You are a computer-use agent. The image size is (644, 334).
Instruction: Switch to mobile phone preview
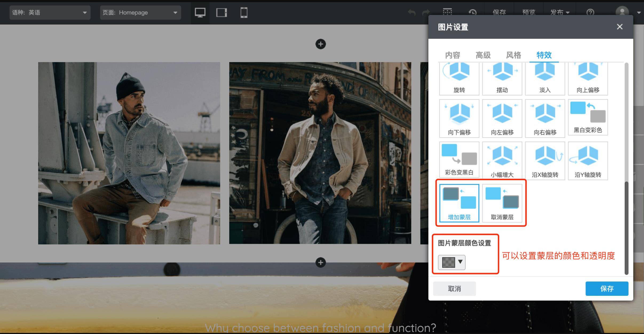pyautogui.click(x=244, y=13)
